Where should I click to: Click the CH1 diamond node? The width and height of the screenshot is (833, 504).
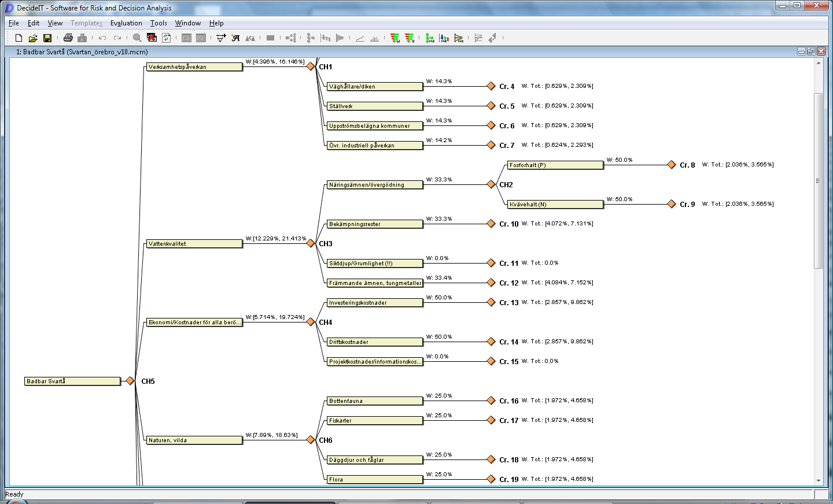point(311,66)
